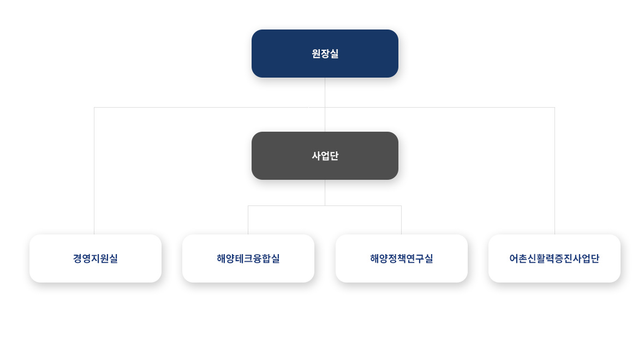Screen dimensions: 644x341
Task: Select the dark gray 사업단 box
Action: 325,156
